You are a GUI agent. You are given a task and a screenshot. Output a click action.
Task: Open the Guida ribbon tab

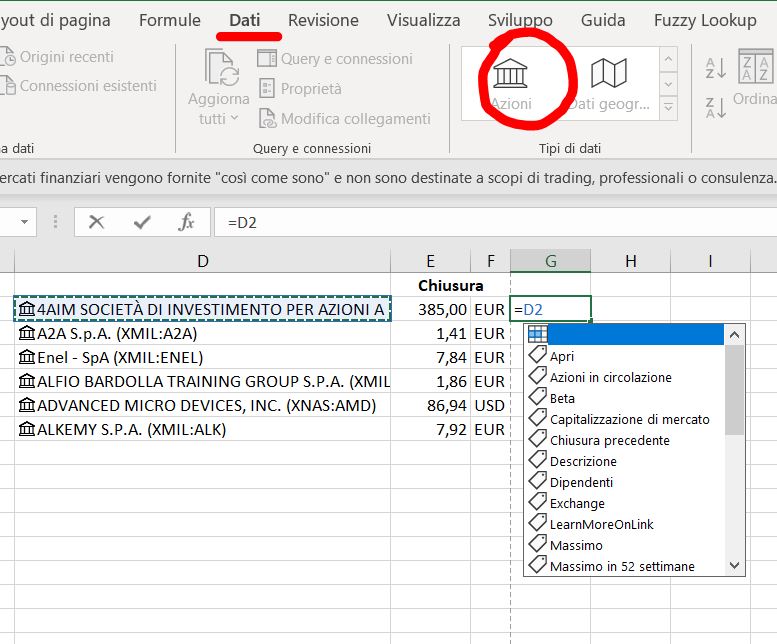click(x=603, y=20)
